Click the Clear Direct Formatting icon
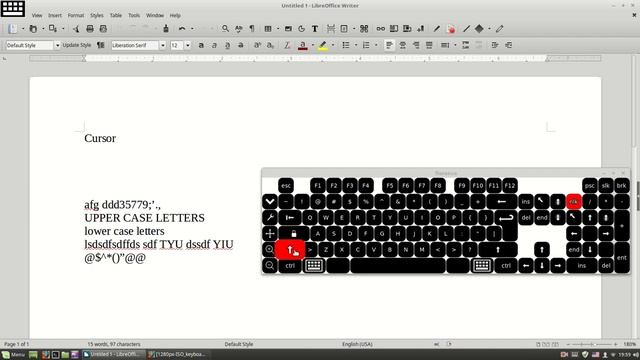 tap(287, 45)
